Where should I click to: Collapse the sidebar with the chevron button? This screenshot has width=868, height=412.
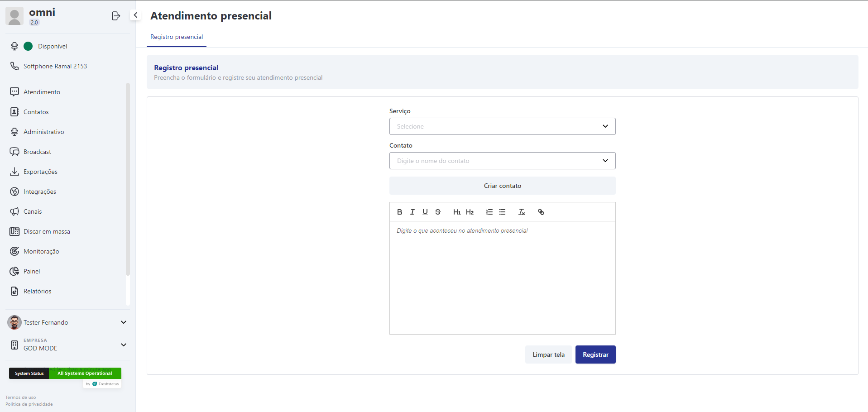(x=135, y=15)
